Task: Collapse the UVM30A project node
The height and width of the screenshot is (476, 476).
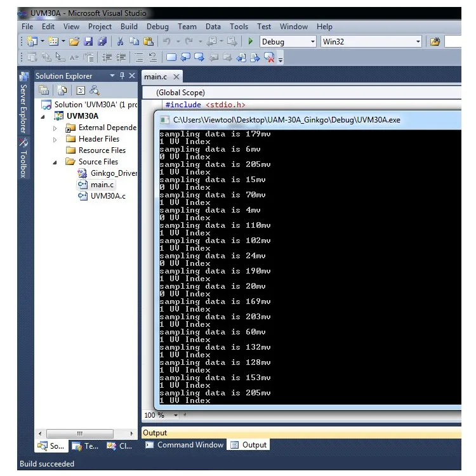Action: click(43, 117)
